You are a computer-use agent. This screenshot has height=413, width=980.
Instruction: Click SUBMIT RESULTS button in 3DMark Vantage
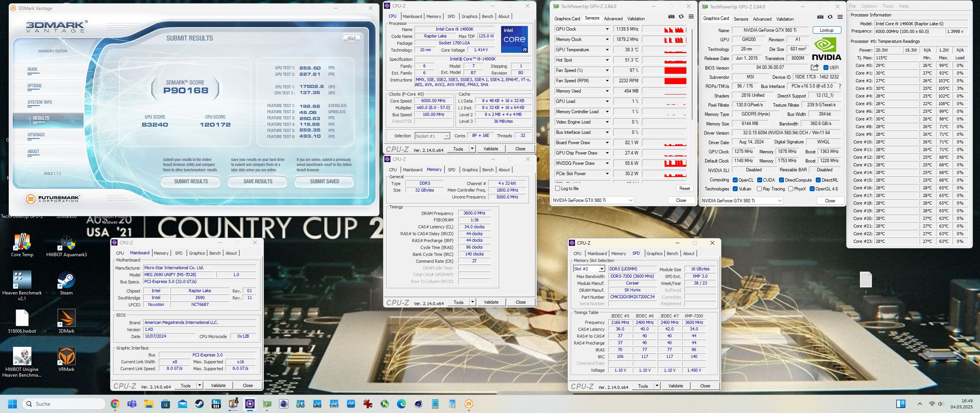191,182
